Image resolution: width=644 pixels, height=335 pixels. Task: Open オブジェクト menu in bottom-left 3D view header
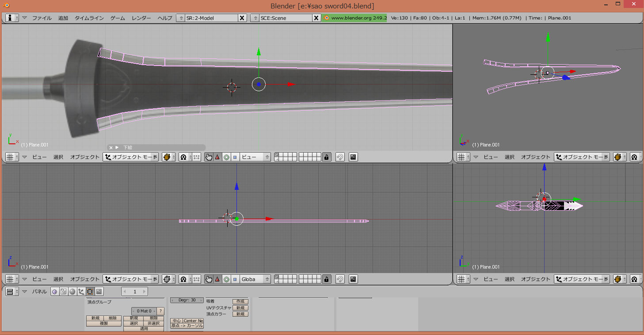[x=85, y=279]
